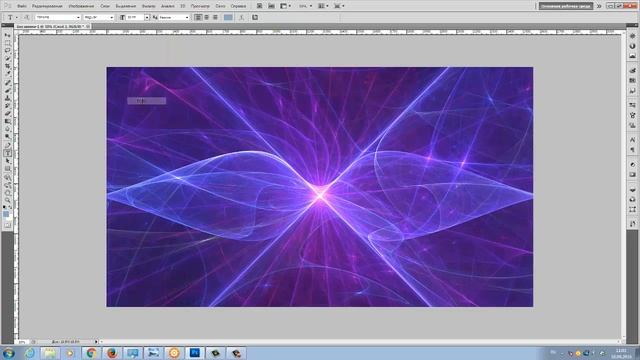Screen dimensions: 640x360
Task: Toggle Quick Mask mode
Action: [7, 225]
